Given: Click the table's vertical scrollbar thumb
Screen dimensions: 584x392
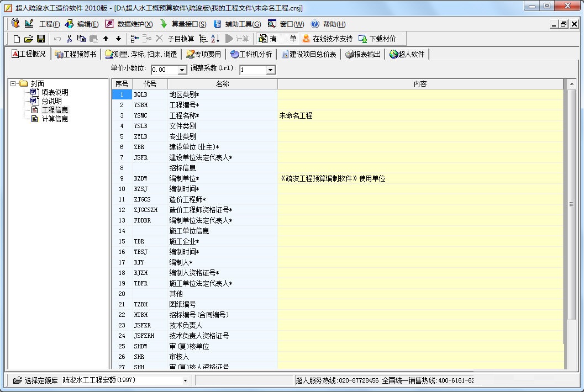Looking at the screenshot, I should [571, 204].
